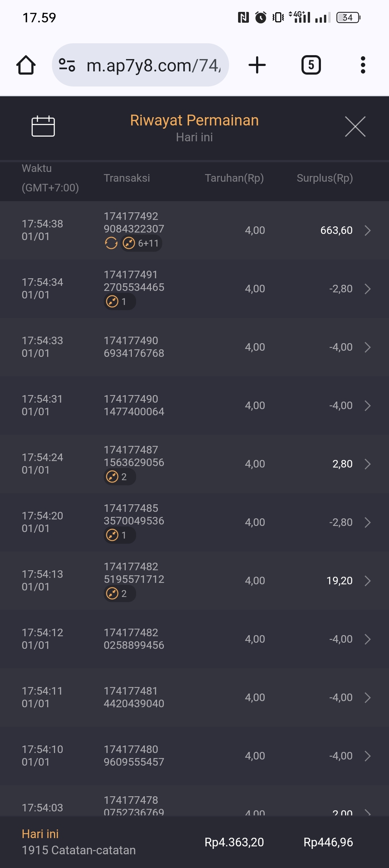Expand the 19,20 surplus row chevron

367,581
